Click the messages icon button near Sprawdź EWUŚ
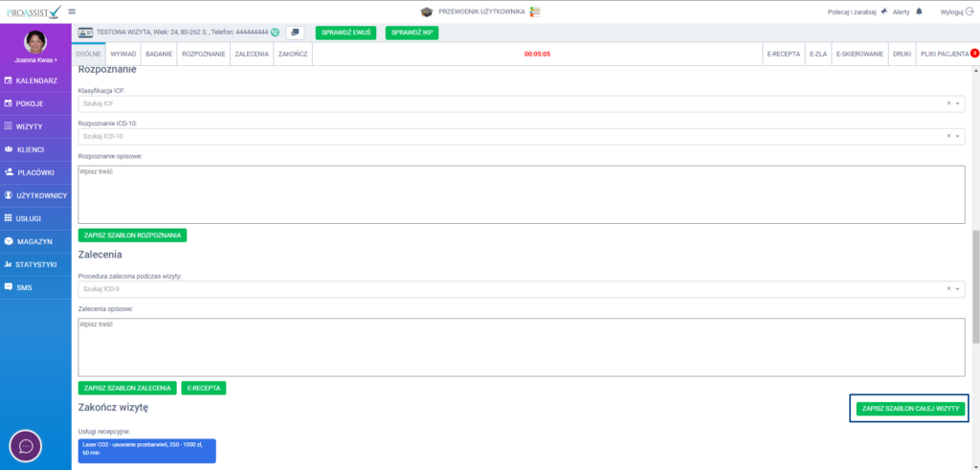 pyautogui.click(x=295, y=32)
